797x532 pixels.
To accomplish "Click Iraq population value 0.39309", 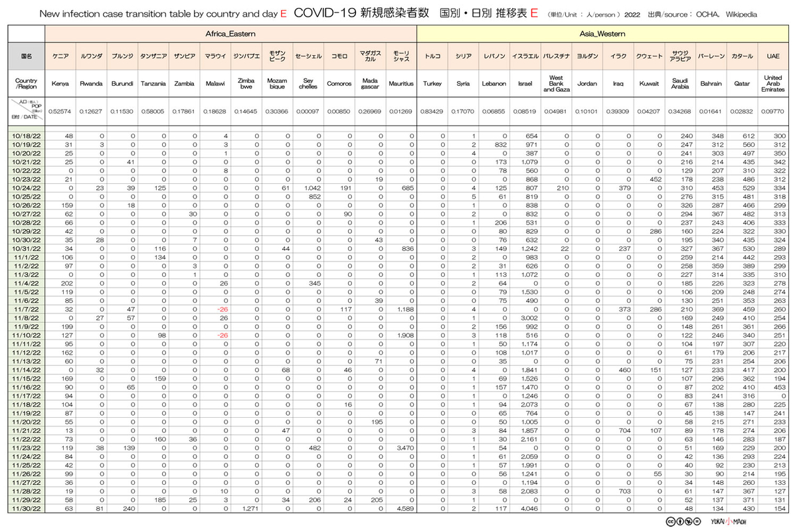I will pos(618,111).
